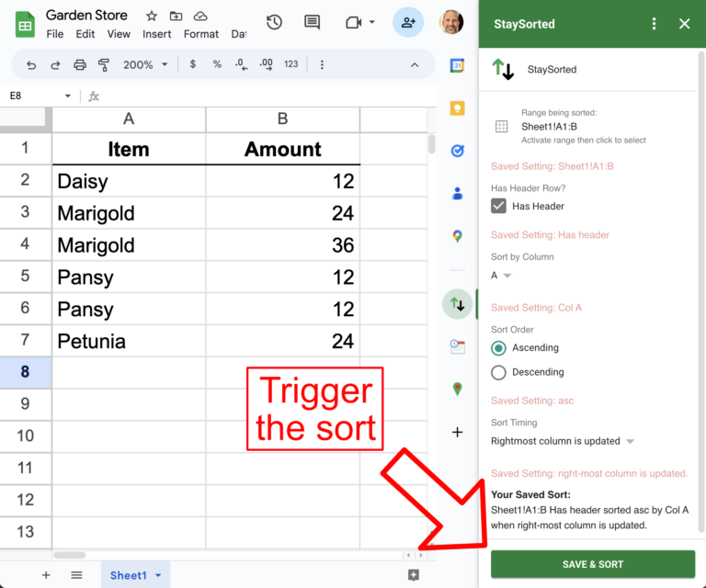This screenshot has width=706, height=588.
Task: Print the spreadsheet
Action: [80, 65]
